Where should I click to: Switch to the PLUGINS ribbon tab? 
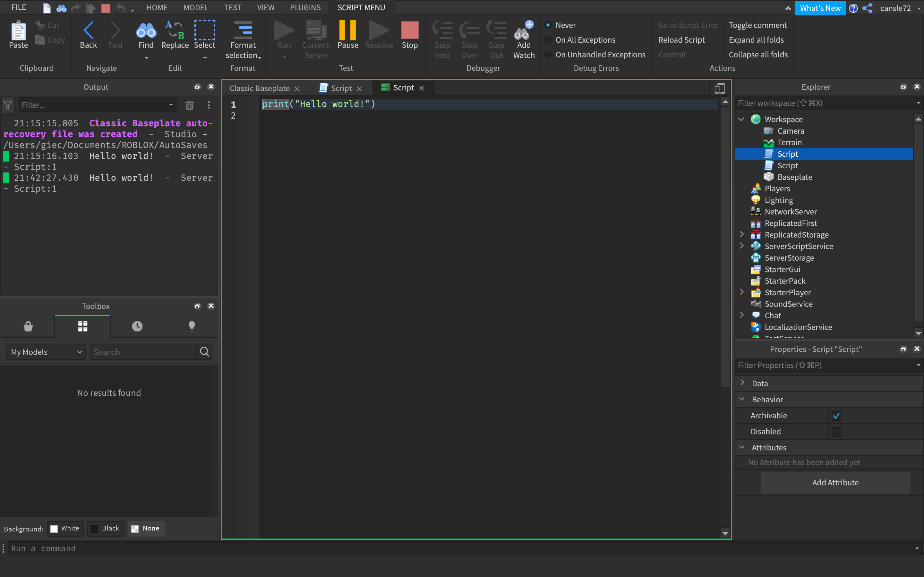[305, 8]
